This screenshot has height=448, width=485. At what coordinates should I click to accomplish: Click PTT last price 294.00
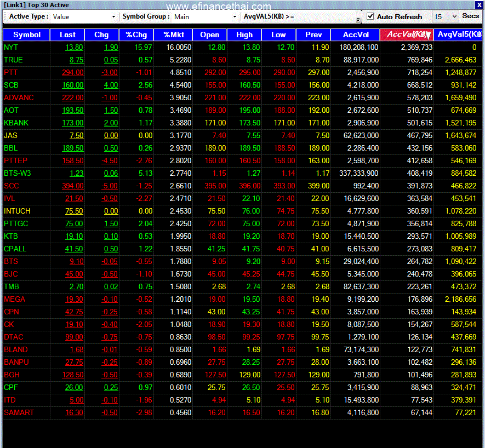[x=73, y=73]
